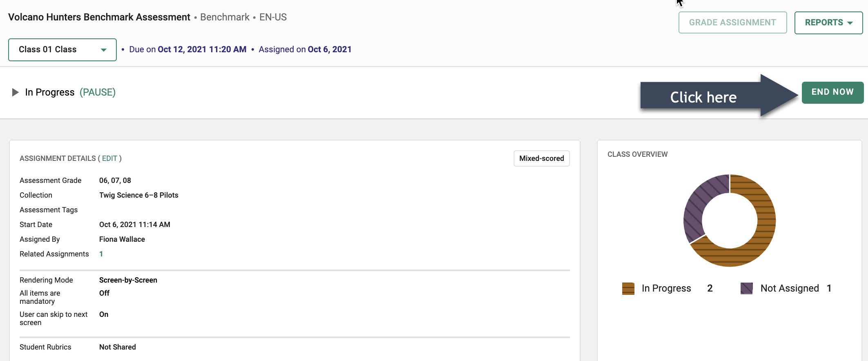The height and width of the screenshot is (361, 868).
Task: Open the Related Assignments link 1
Action: pos(101,254)
